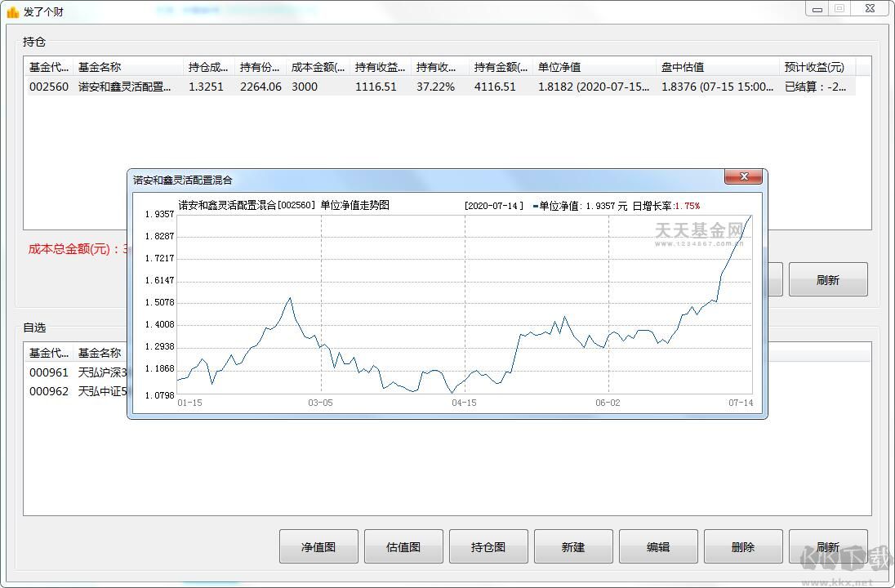
Task: Close the 诺安和鑫灵活配置混合 chart popup
Action: click(743, 177)
